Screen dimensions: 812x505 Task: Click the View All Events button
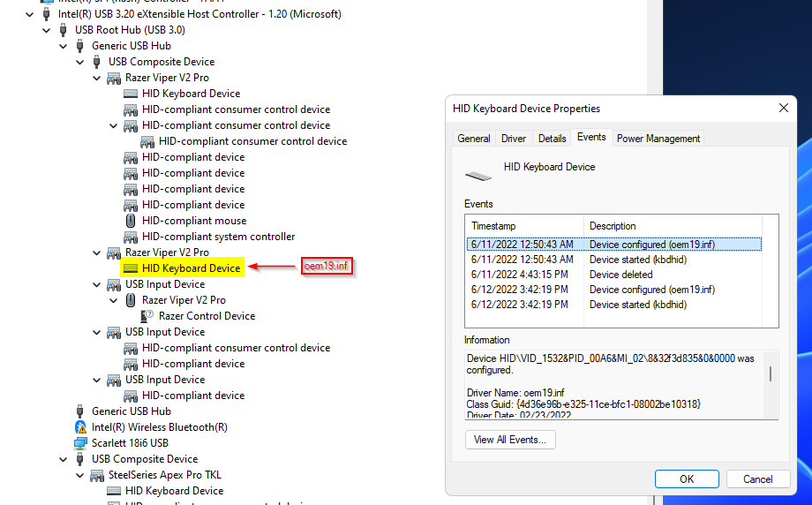click(510, 440)
